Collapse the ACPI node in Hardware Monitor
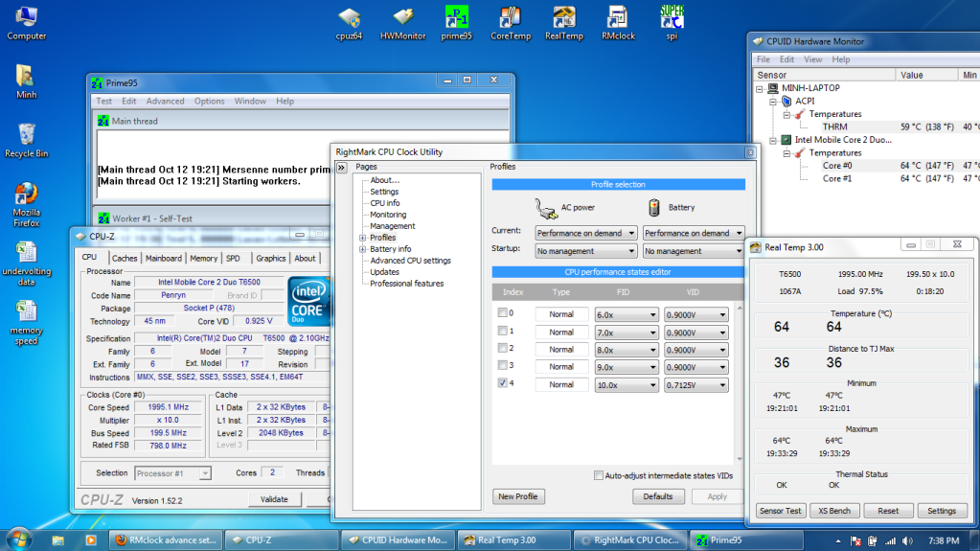The height and width of the screenshot is (551, 980). point(773,102)
